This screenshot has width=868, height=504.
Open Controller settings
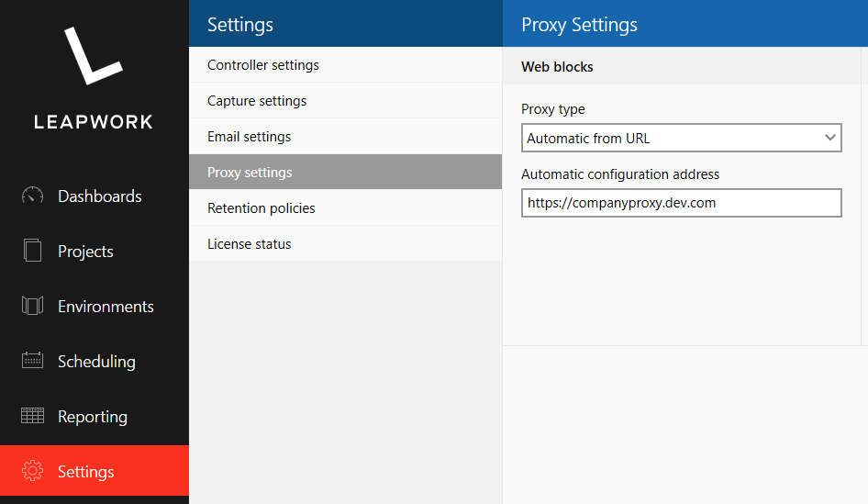[x=345, y=65]
